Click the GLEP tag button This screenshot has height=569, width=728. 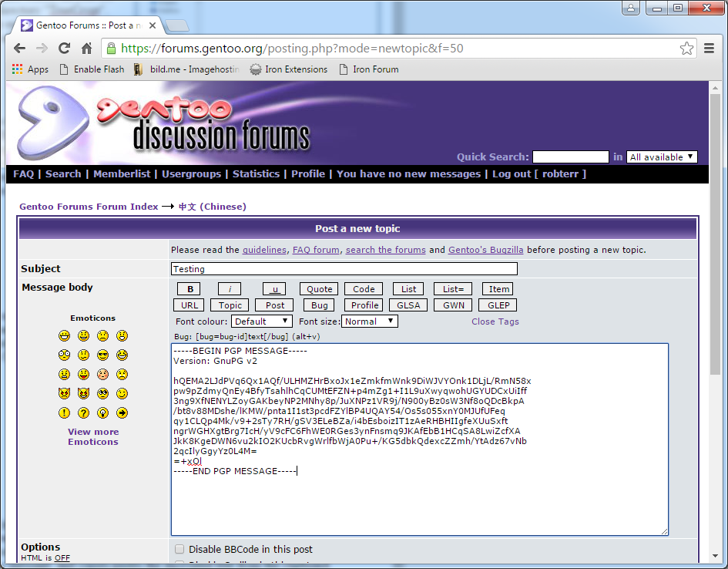[498, 305]
